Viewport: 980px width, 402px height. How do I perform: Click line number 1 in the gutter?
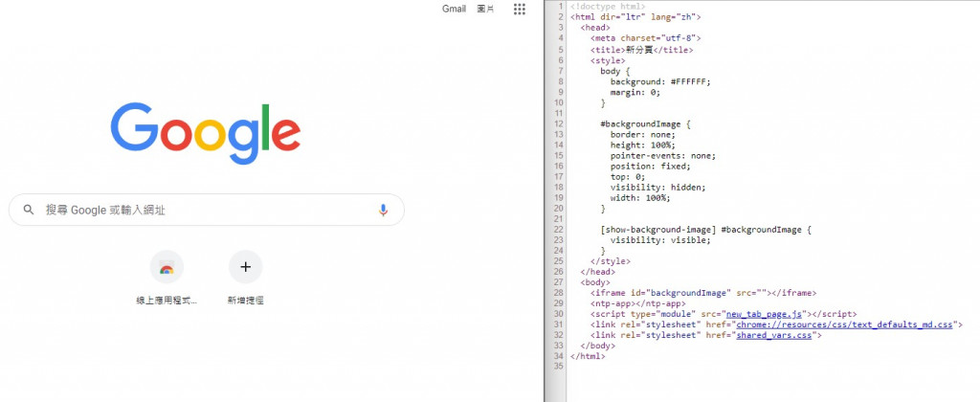coord(561,7)
